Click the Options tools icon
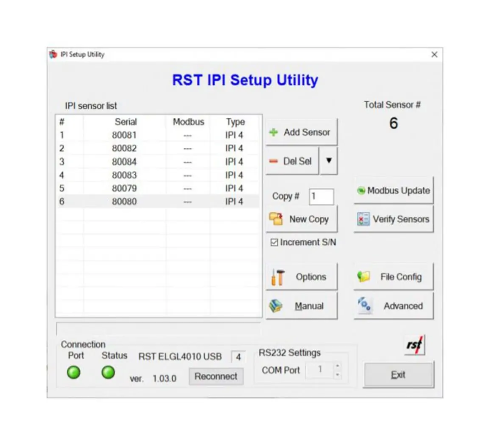Image resolution: width=492 pixels, height=448 pixels. click(278, 277)
